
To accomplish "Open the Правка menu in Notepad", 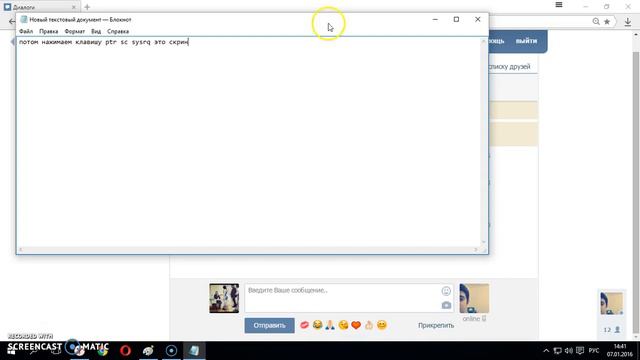I will point(49,31).
